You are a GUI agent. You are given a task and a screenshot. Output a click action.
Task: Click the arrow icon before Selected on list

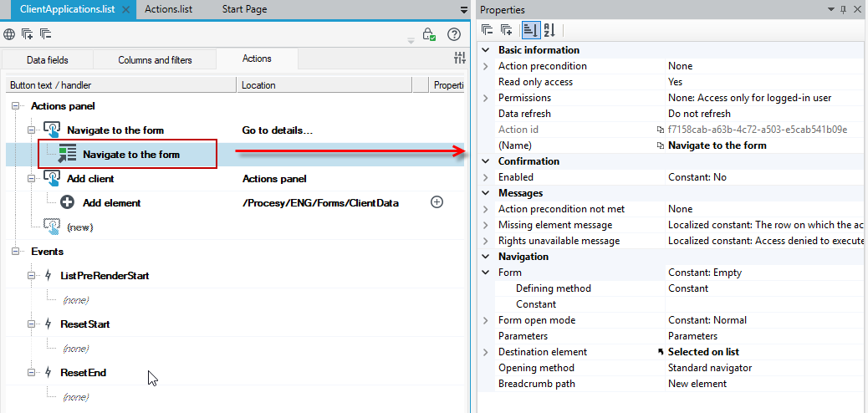pos(660,352)
